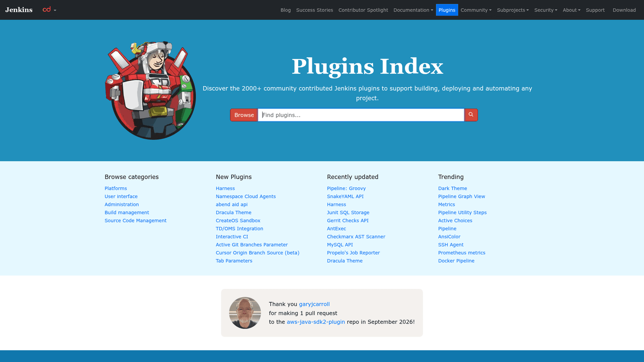Open Checkmarx AST Scanner plugin
This screenshot has width=644, height=362.
[x=356, y=237]
